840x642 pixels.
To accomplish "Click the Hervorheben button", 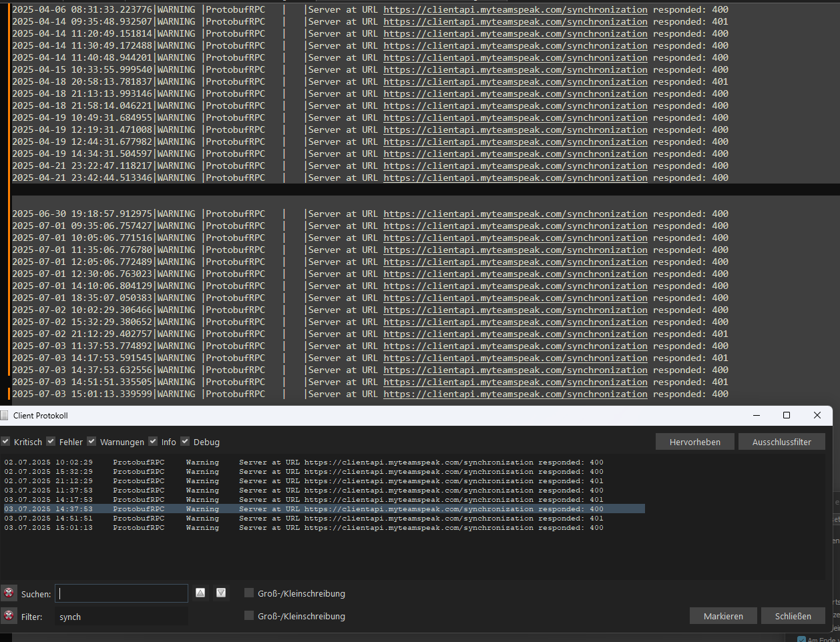I will point(695,442).
